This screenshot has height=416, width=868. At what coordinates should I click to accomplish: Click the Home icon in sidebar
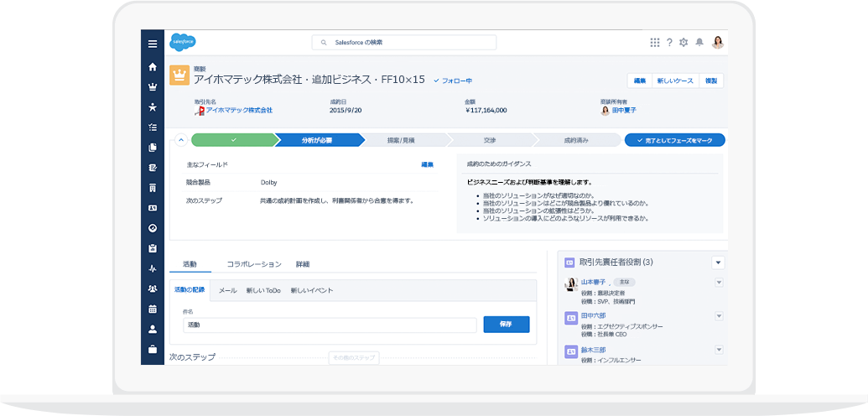point(152,66)
